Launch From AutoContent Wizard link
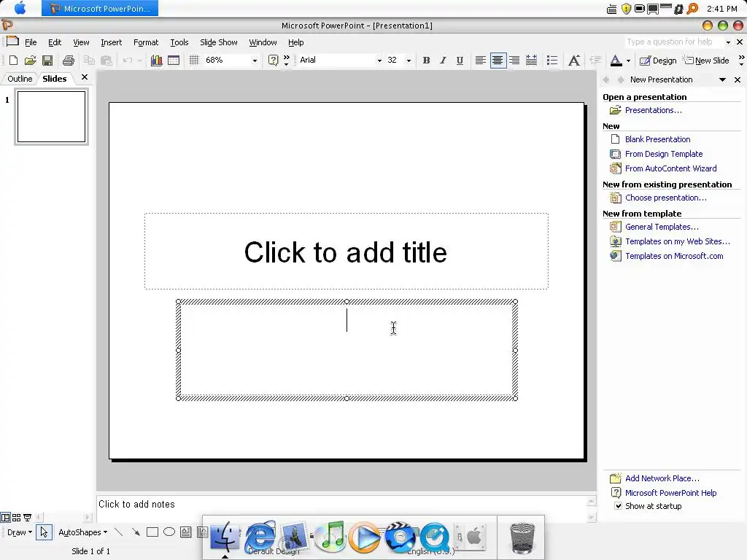This screenshot has height=560, width=747. (x=671, y=168)
